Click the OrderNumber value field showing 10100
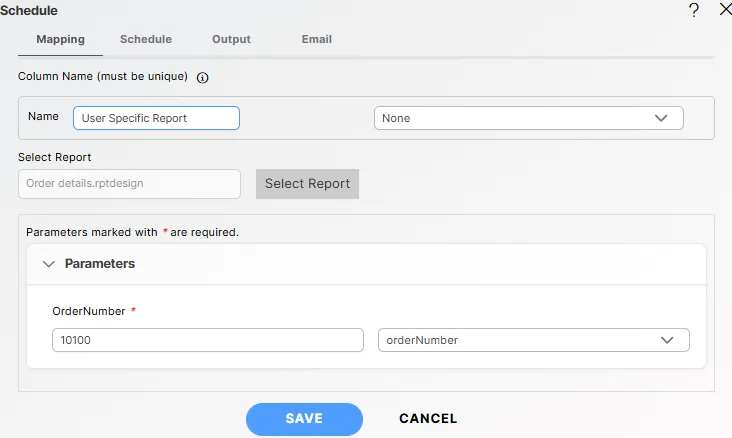Image resolution: width=732 pixels, height=438 pixels. coord(207,340)
